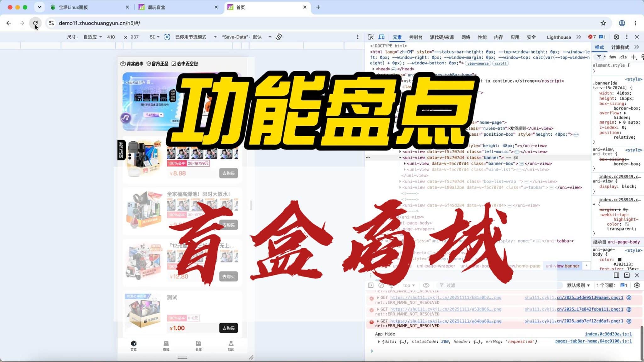
Task: Click the viewport width field 410
Action: tap(111, 37)
